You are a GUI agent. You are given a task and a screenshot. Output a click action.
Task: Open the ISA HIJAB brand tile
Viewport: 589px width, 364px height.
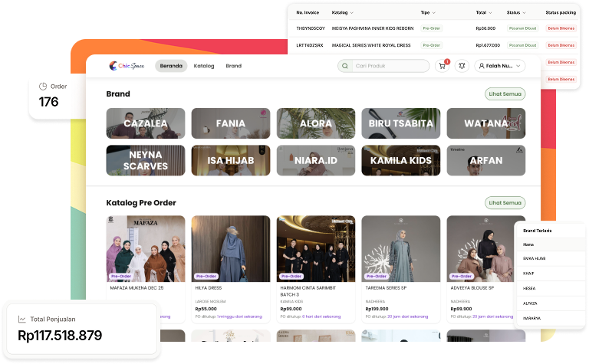pyautogui.click(x=231, y=160)
